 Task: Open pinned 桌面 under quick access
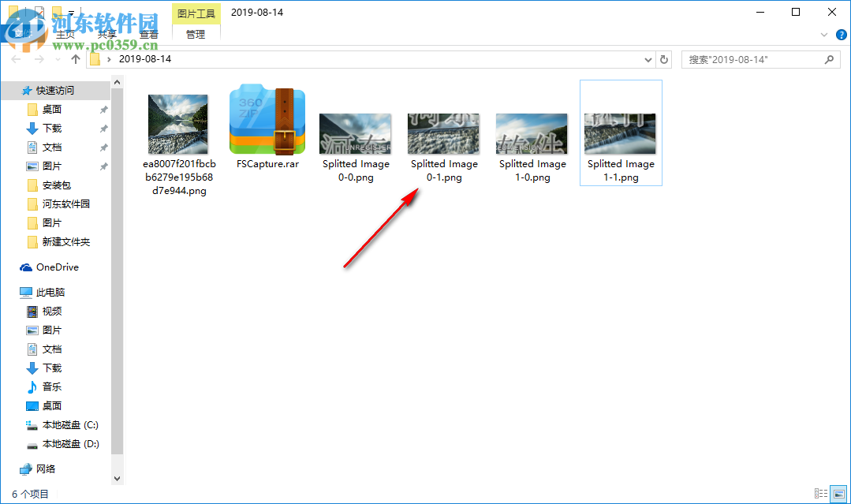(52, 110)
